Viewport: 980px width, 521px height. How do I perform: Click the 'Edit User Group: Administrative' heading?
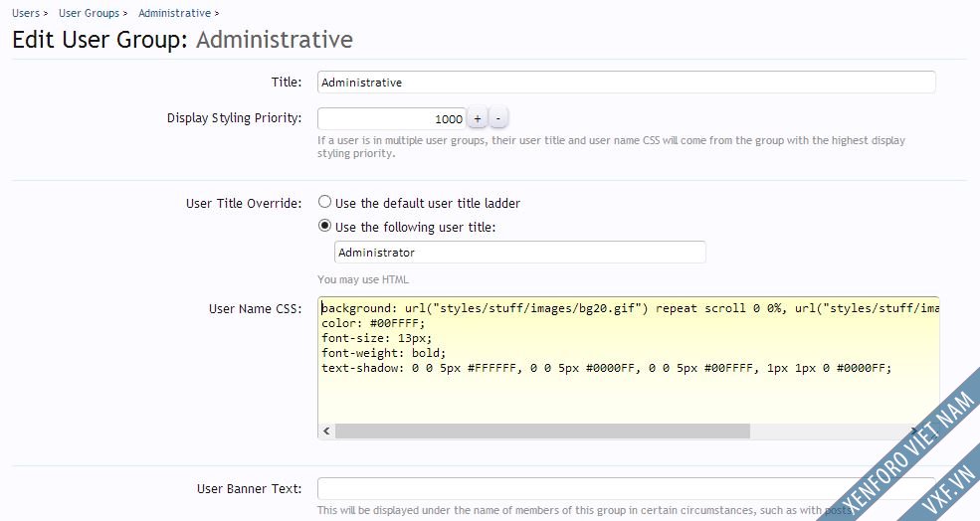tap(182, 40)
